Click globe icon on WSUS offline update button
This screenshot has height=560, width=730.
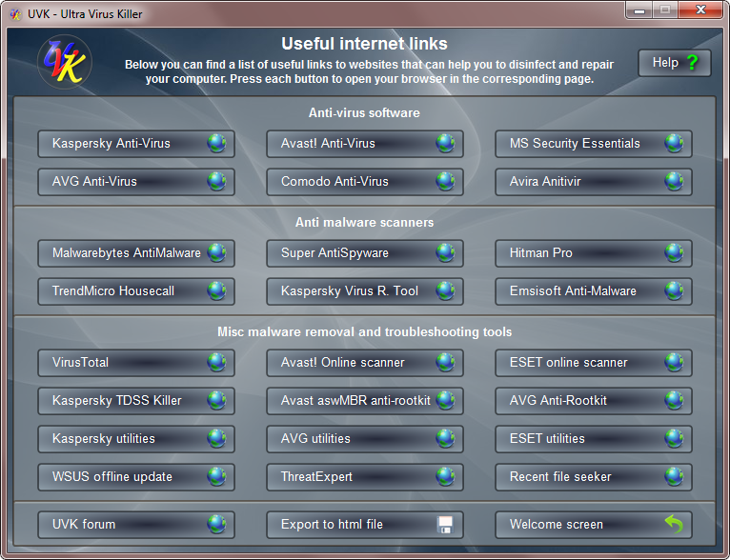click(x=216, y=477)
